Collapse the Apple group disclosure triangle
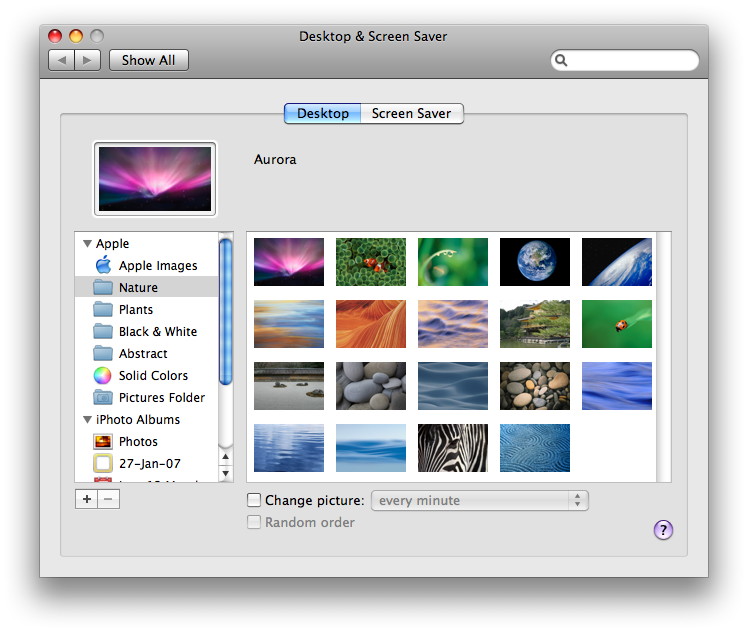This screenshot has height=632, width=748. coord(87,244)
